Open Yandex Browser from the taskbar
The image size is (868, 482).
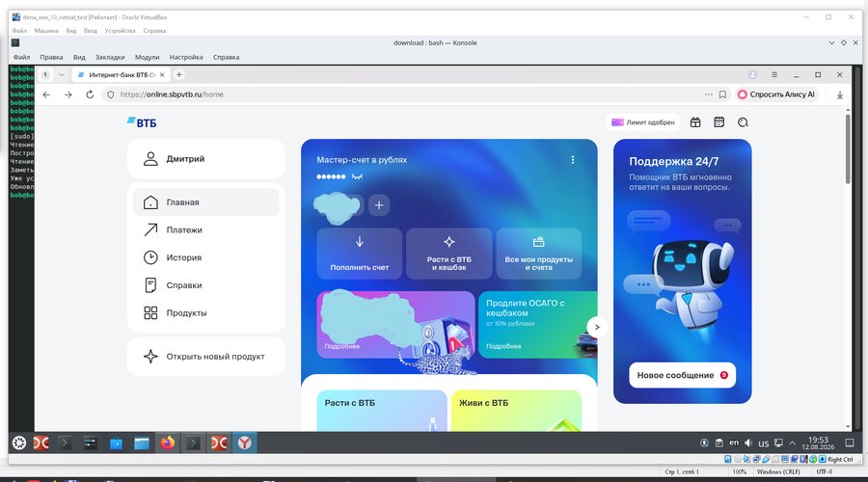tap(244, 442)
